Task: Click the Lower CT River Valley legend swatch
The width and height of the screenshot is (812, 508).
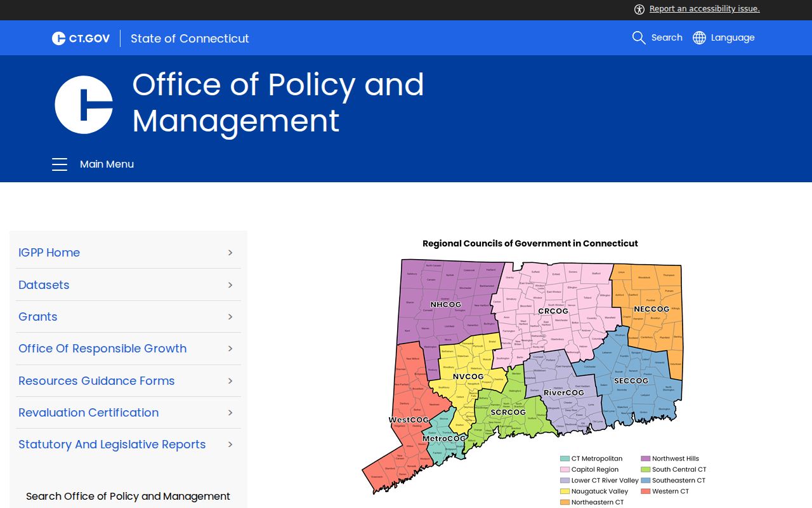Action: pos(565,481)
